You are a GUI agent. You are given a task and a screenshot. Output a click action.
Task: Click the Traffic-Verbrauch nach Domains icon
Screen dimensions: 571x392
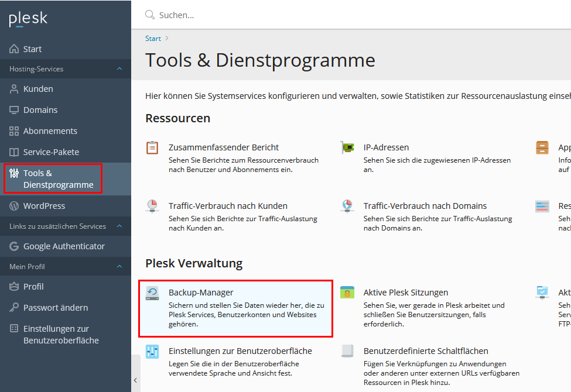point(347,207)
